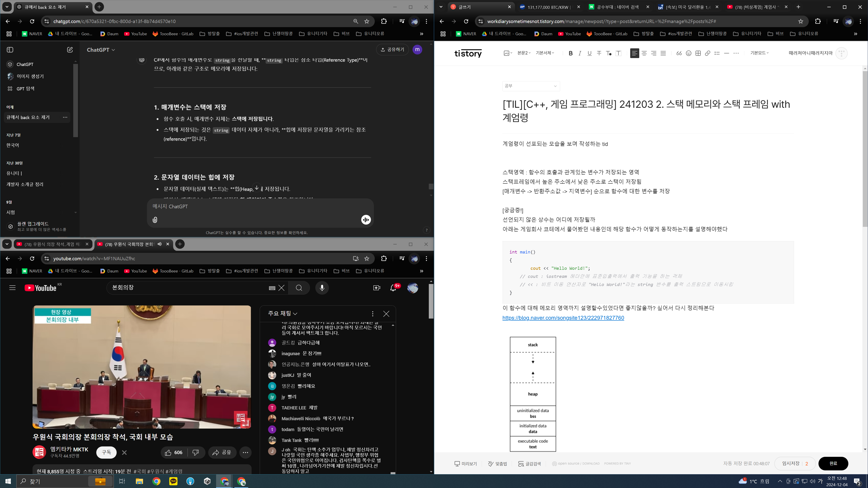Click the insert link icon
Viewport: 868px width, 488px height.
point(707,53)
